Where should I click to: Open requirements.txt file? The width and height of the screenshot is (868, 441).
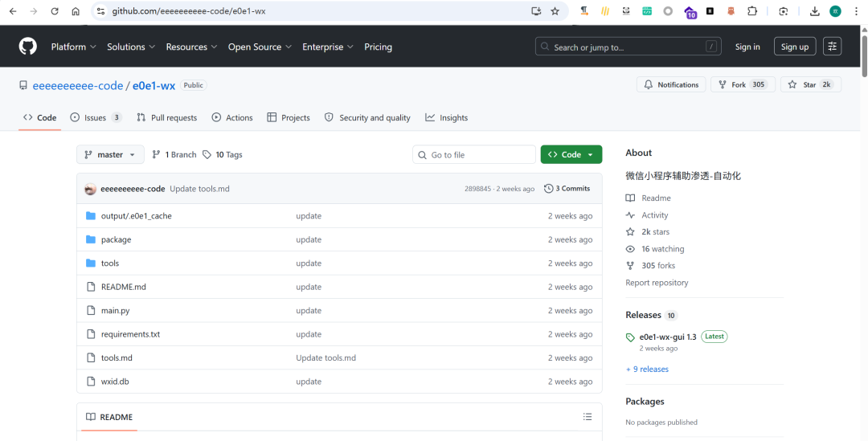pos(130,334)
